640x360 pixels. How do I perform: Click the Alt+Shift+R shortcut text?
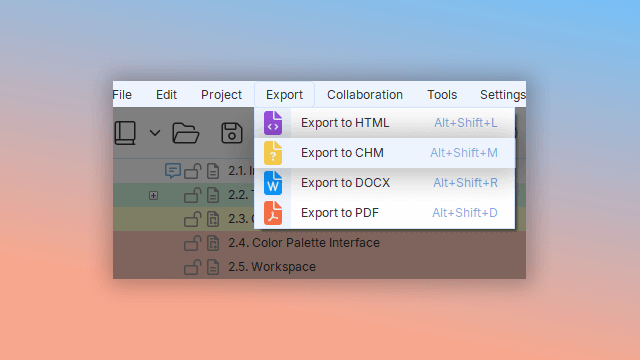(x=465, y=183)
